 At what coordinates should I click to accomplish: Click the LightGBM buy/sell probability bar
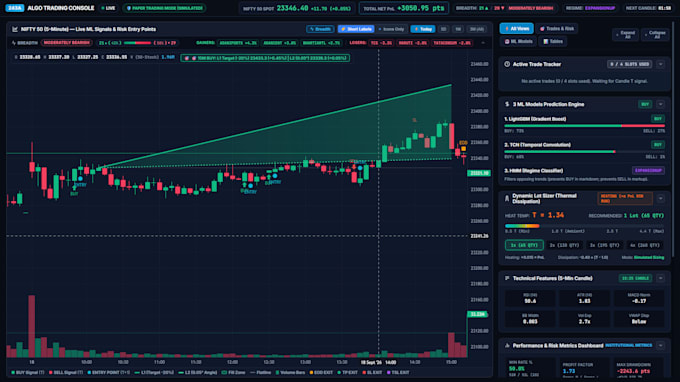(584, 126)
